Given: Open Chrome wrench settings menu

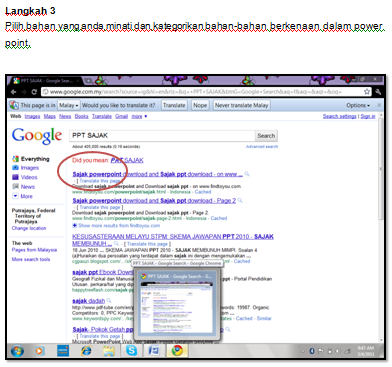Looking at the screenshot, I should tap(378, 92).
